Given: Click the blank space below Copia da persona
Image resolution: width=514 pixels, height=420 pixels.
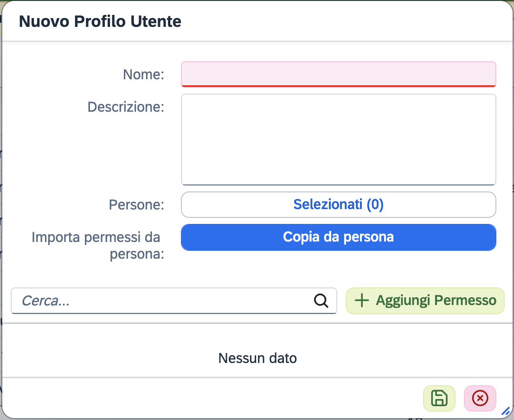Looking at the screenshot, I should point(338,269).
